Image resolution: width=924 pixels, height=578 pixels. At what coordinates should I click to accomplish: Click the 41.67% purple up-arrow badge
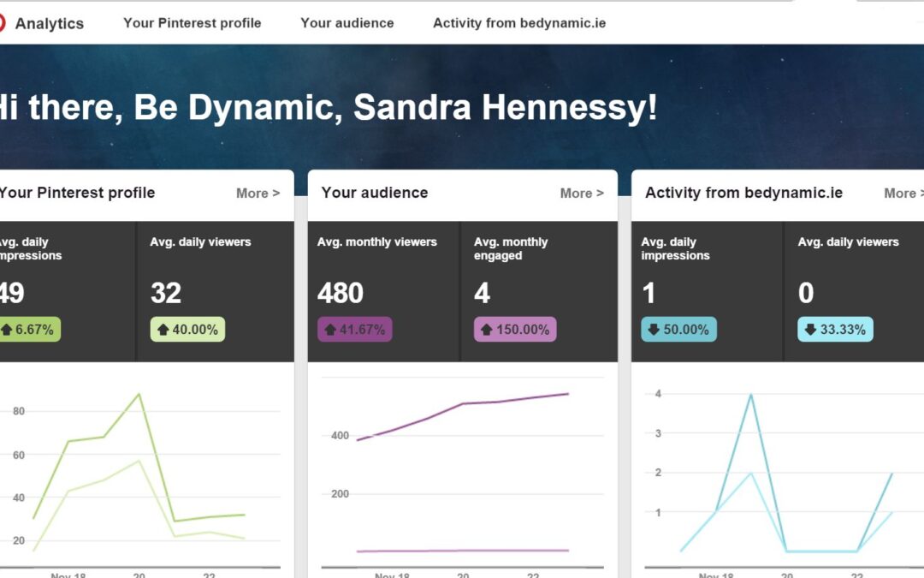(x=355, y=330)
